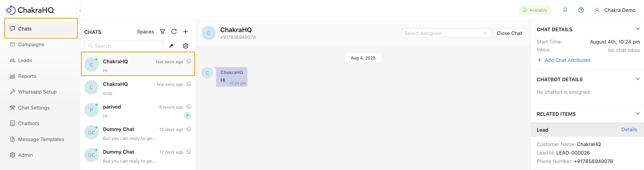Click WhatsApp icon on parived chat row
644x170 pixels.
[x=189, y=107]
